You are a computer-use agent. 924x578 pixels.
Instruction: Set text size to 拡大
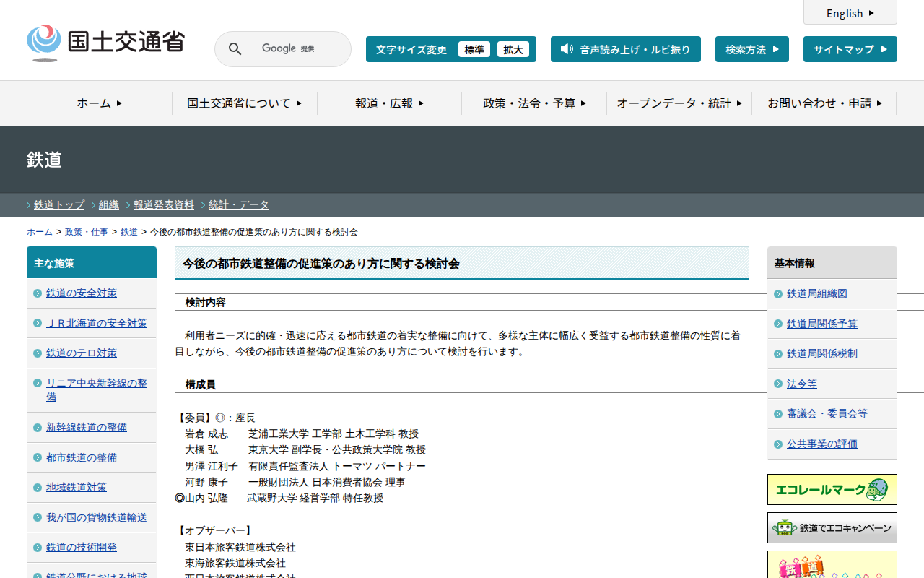pos(513,49)
